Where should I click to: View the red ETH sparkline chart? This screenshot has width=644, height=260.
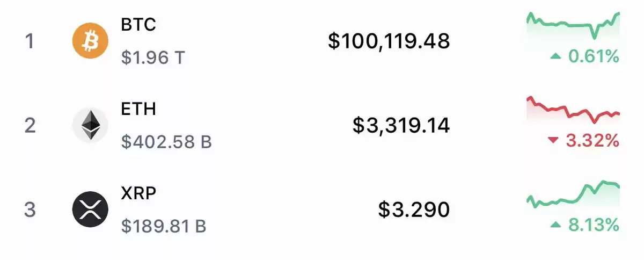click(x=573, y=110)
